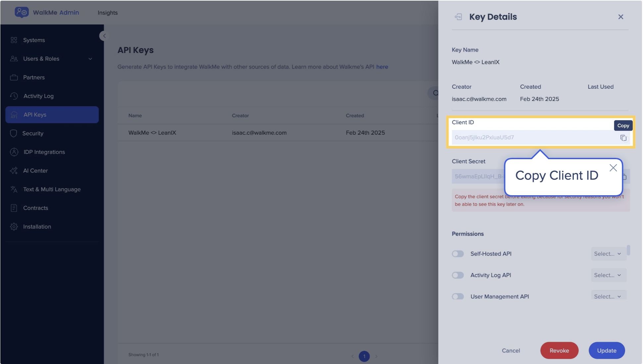Select the WalkMe <> LeanIX table row name

pos(152,133)
